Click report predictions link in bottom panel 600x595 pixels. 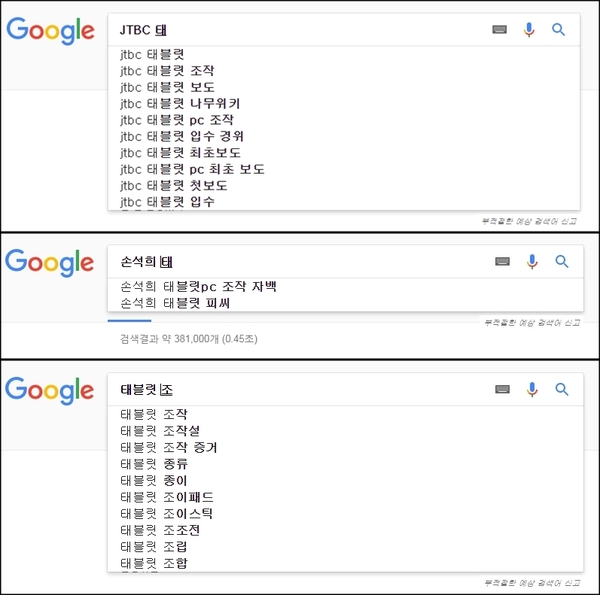click(532, 583)
